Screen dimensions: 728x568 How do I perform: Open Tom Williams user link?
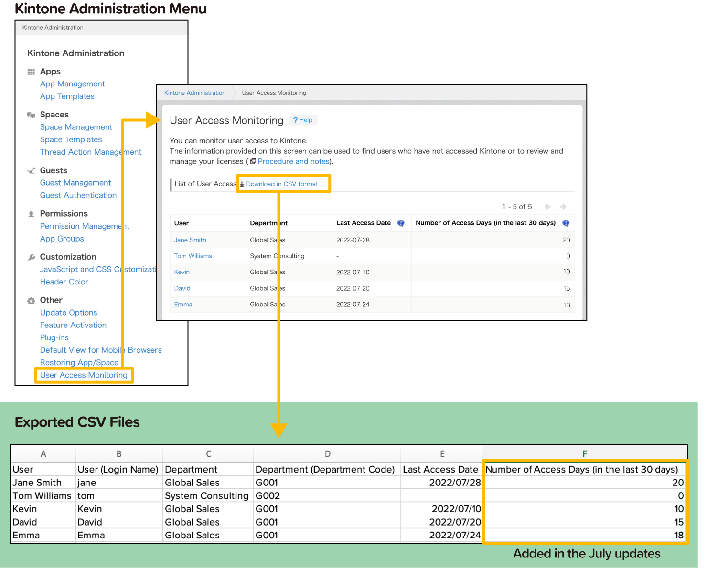(x=193, y=256)
